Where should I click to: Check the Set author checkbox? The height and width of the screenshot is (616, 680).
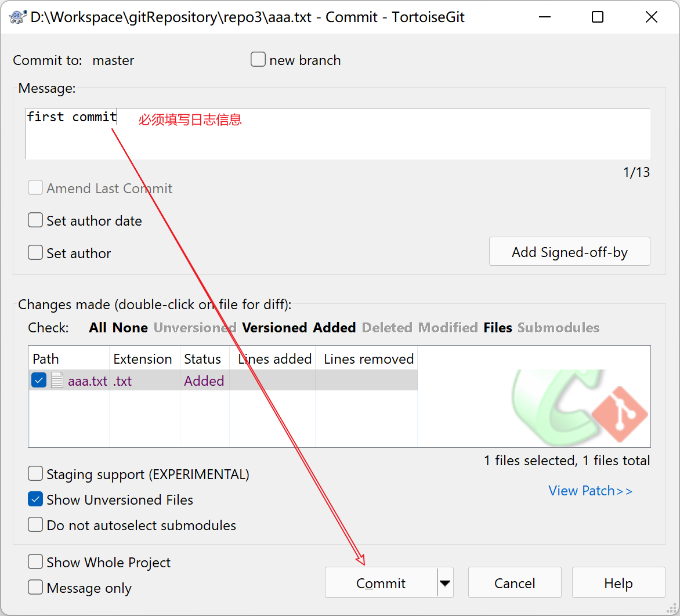coord(36,253)
